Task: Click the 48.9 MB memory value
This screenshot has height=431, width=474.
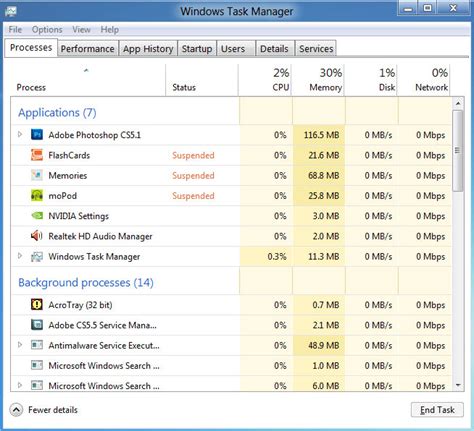Action: pos(324,345)
